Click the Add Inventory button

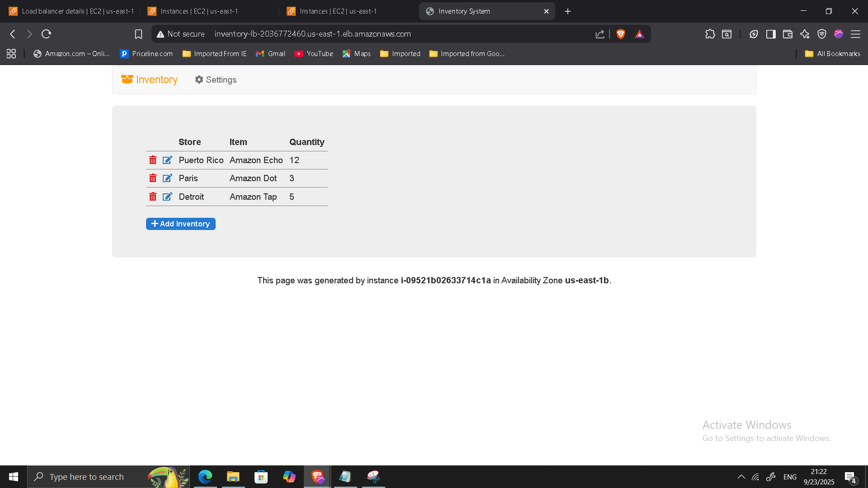[x=180, y=224]
